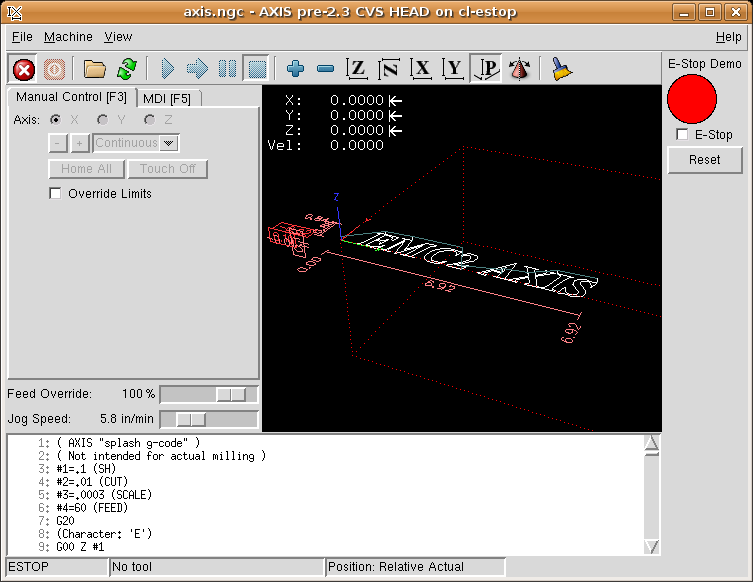Viewport: 753px width, 582px height.
Task: Clear the live plot with brush icon
Action: (562, 69)
